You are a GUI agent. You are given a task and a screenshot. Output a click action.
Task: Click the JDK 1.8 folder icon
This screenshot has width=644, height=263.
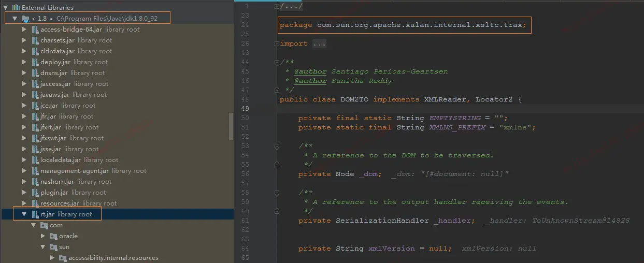25,19
